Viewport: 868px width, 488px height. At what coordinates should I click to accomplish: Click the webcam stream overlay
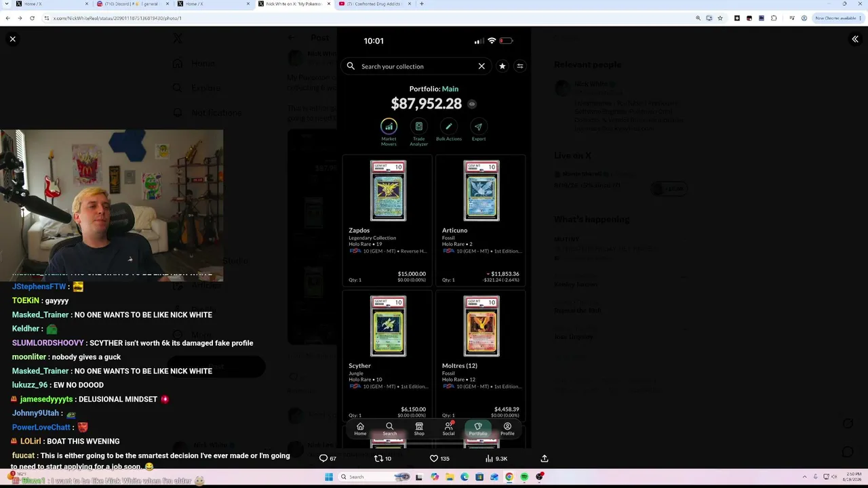coord(111,205)
